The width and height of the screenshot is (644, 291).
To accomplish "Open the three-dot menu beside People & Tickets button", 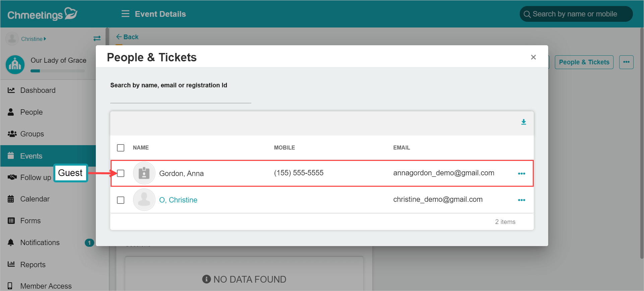I will click(x=626, y=62).
